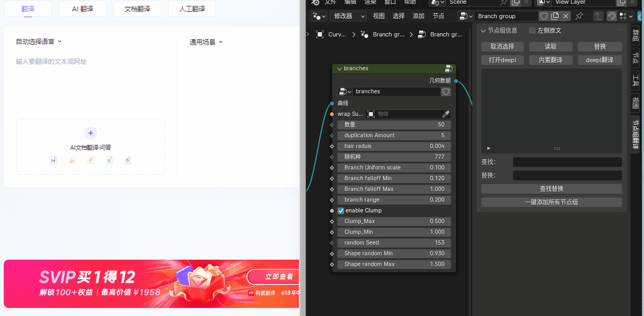This screenshot has width=644, height=316.
Task: Click the PDF file icon under AI文档翻译
Action: click(72, 160)
